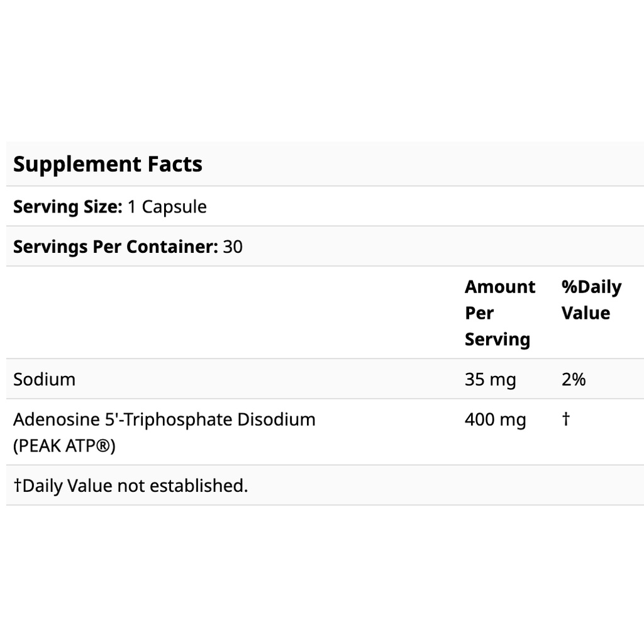644x644 pixels.
Task: Click the %Daily column header text
Action: pos(591,287)
